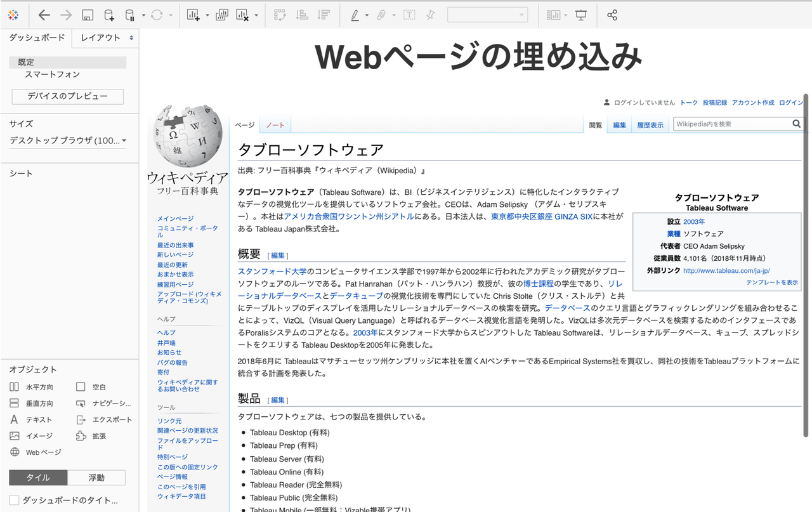The height and width of the screenshot is (512, 812).
Task: Open the 履歴表示 tab
Action: pos(650,125)
